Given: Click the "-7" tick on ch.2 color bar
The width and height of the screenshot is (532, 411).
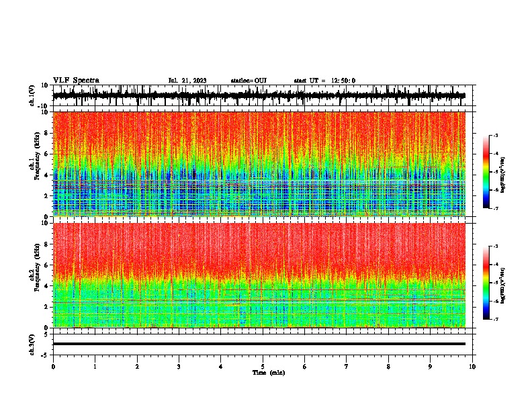Looking at the screenshot, I should [495, 319].
